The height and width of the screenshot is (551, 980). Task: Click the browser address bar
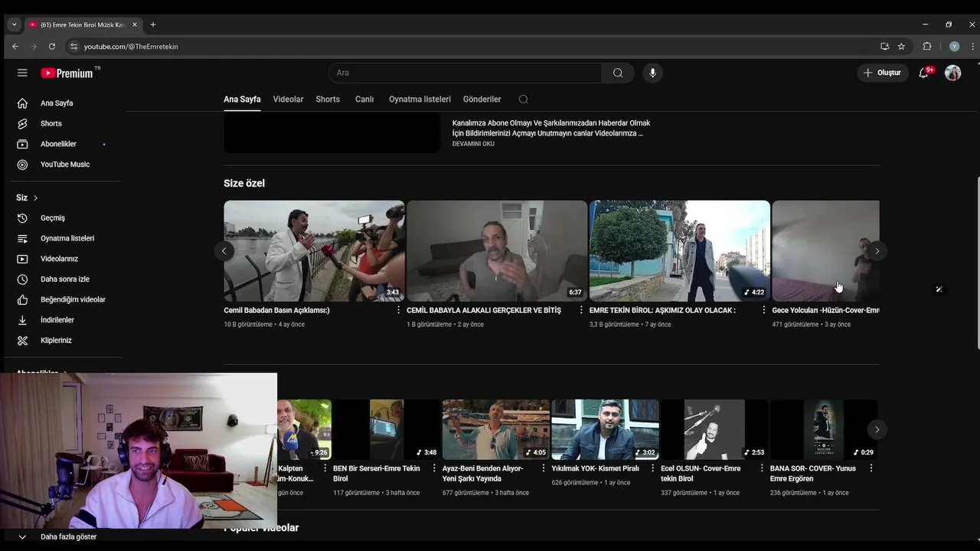point(475,47)
